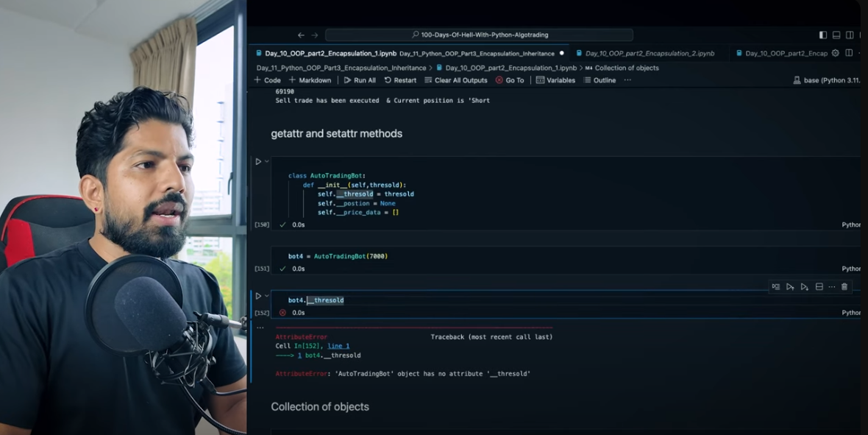Click Run by Line in cell toolbar
The width and height of the screenshot is (868, 435).
(775, 286)
